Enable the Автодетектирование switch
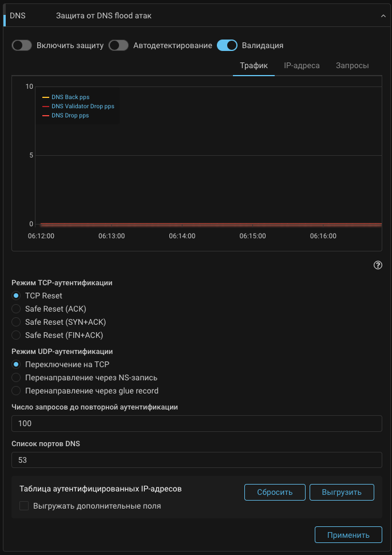This screenshot has height=555, width=392. (x=118, y=45)
